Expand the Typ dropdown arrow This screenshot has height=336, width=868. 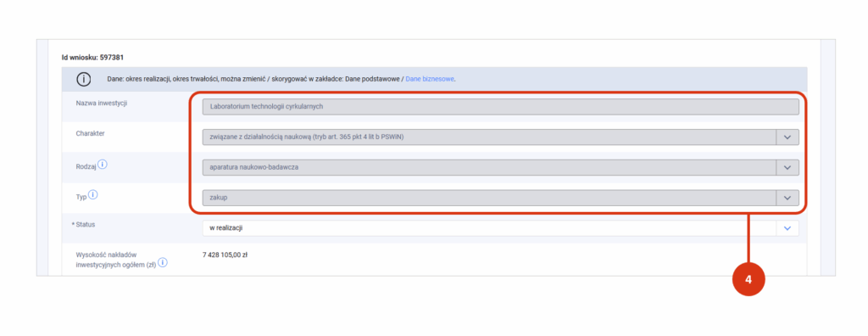pyautogui.click(x=787, y=198)
